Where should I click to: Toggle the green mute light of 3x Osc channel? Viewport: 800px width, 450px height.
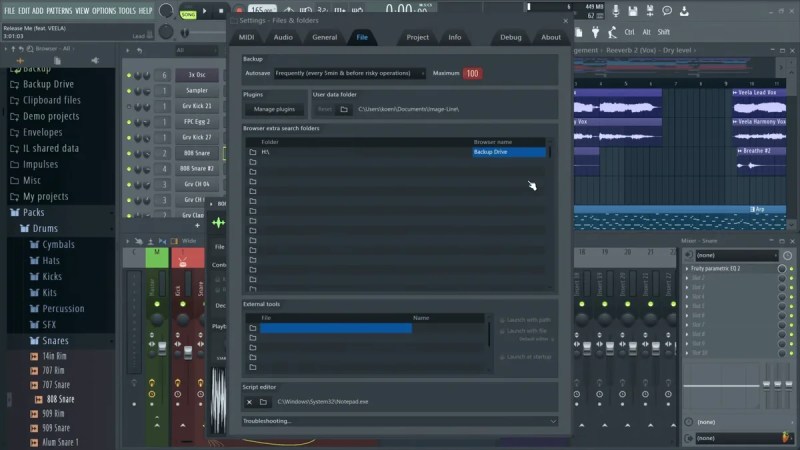tap(129, 75)
